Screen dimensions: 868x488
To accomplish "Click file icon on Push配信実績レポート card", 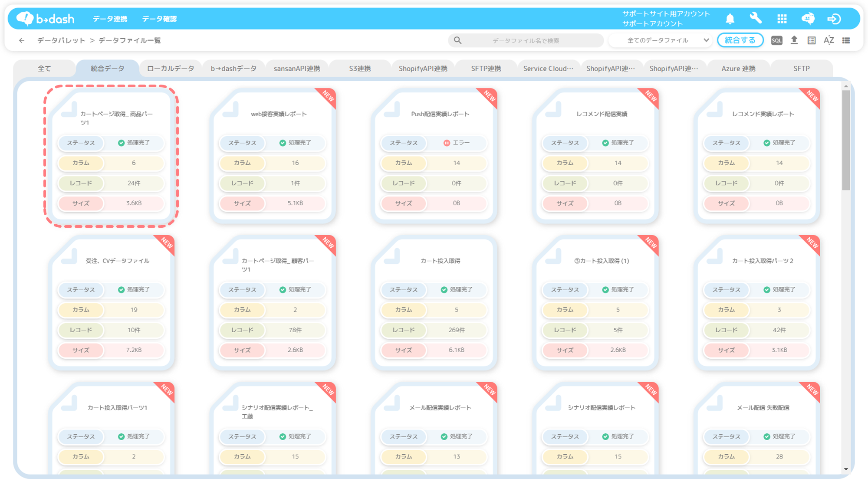I will pos(391,109).
